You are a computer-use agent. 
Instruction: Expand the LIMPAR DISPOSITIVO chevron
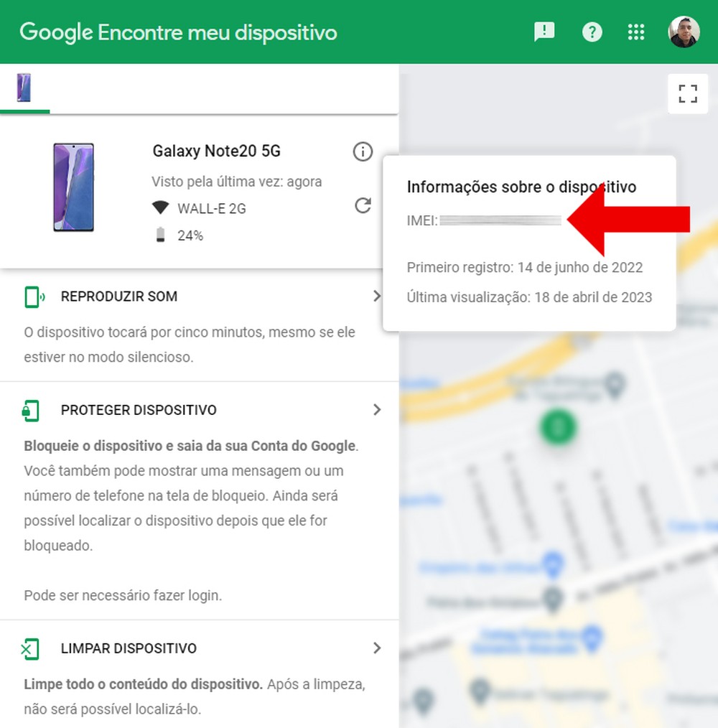[x=377, y=648]
